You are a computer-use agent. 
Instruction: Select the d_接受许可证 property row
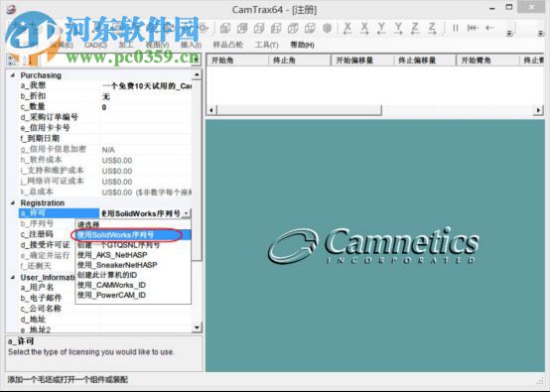[x=47, y=245]
